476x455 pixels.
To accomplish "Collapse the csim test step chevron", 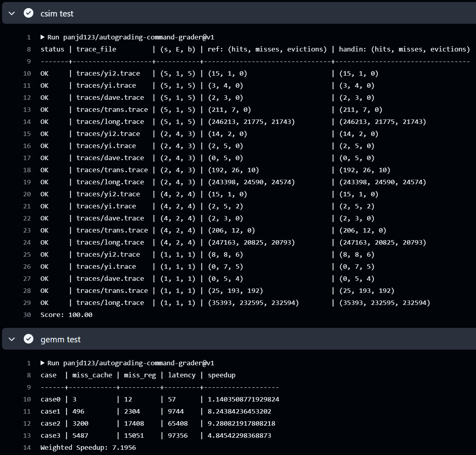I will (12, 13).
